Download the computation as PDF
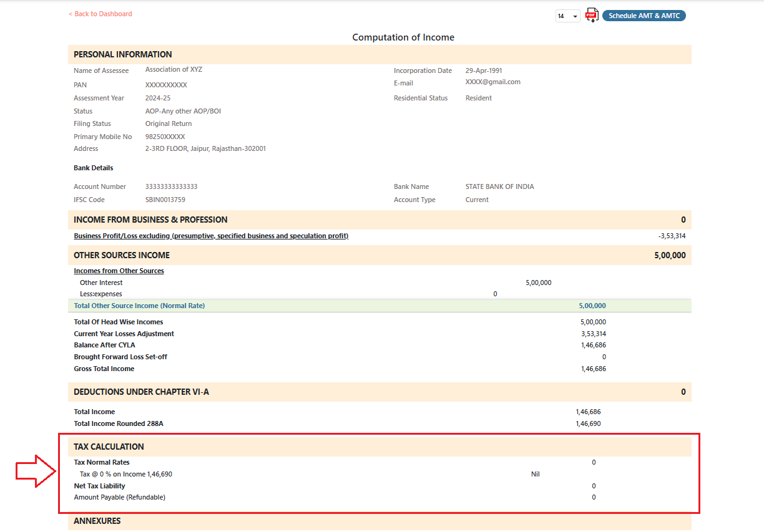The height and width of the screenshot is (532, 764). [592, 16]
